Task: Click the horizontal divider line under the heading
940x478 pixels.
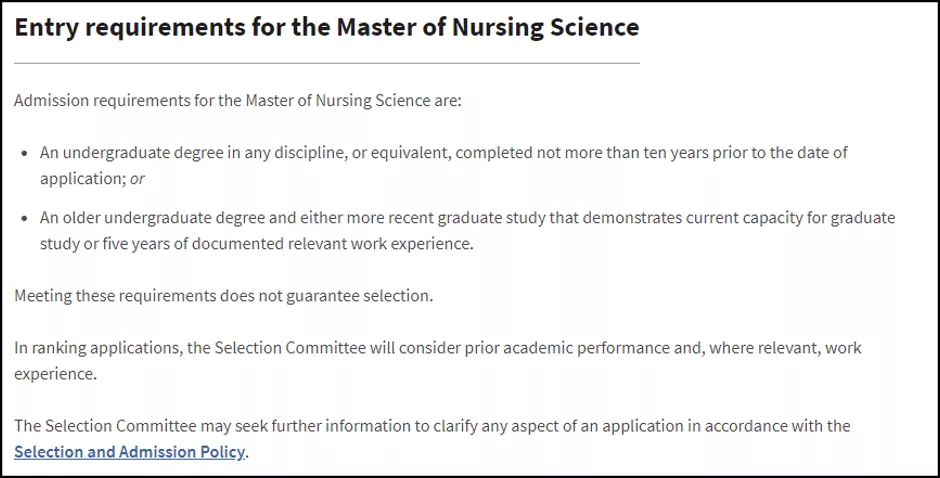Action: [x=327, y=62]
